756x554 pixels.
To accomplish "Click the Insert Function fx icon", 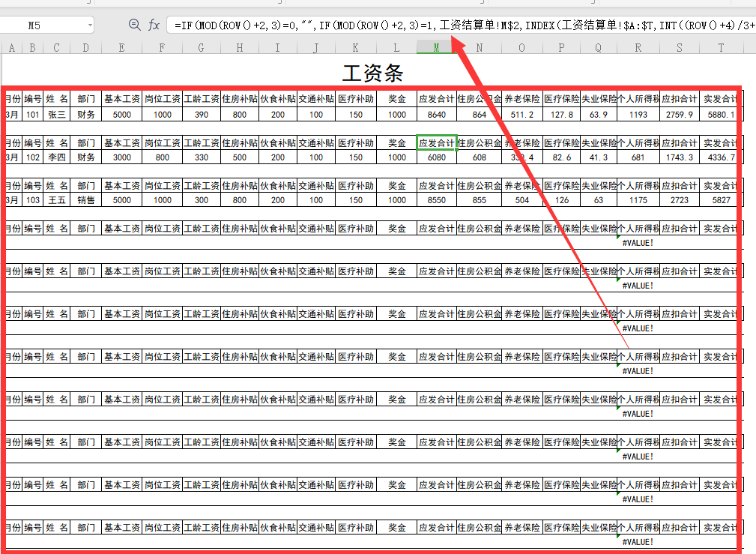I will [154, 25].
